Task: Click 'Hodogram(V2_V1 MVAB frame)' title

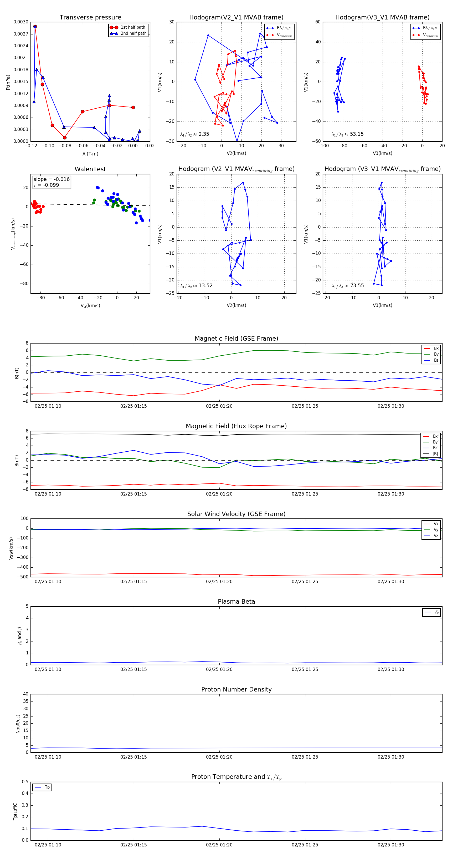Action: [236, 18]
